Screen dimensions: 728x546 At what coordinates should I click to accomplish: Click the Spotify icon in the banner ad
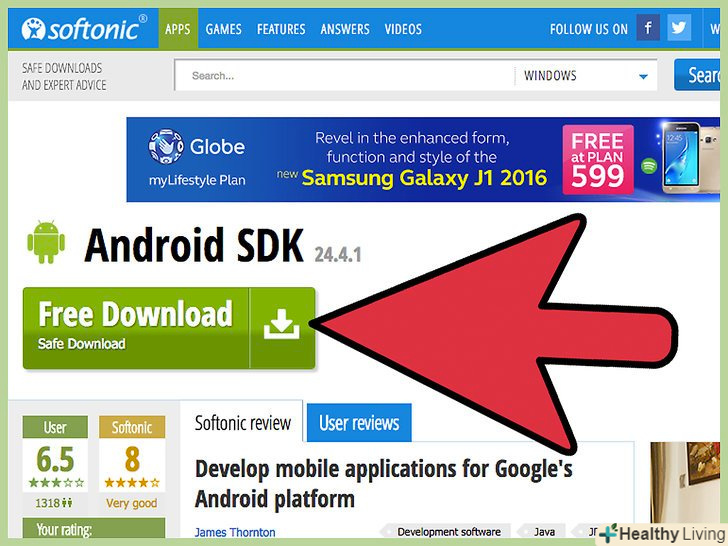649,166
